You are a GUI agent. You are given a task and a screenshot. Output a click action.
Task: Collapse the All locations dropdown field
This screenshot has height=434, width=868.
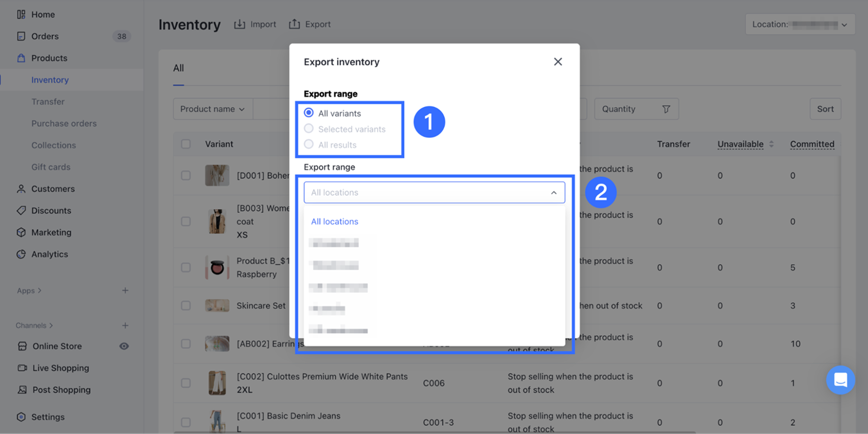click(435, 192)
